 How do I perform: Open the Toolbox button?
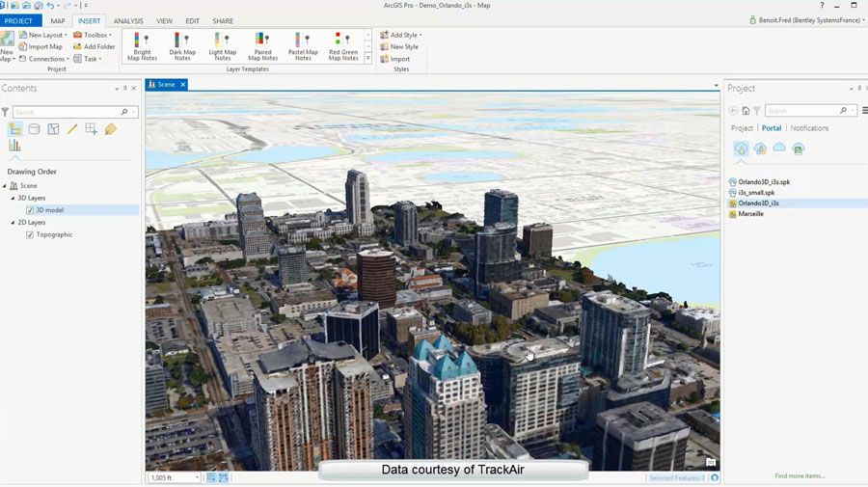[93, 35]
